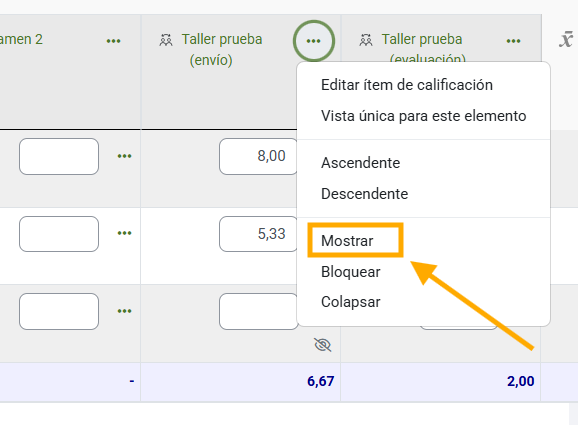Open actions menu for Taller prueba (evaluación)
Screen dimensions: 578x425
[x=513, y=41]
